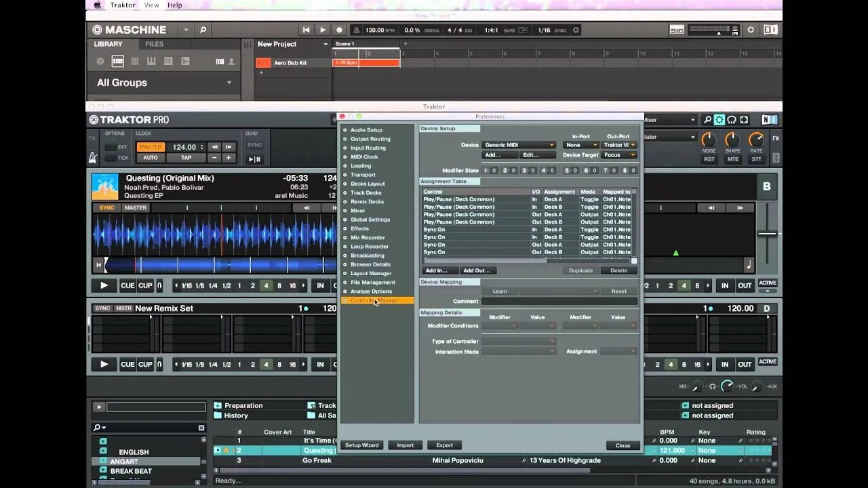Toggle clock MASTER button
868x488 pixels.
pos(151,147)
